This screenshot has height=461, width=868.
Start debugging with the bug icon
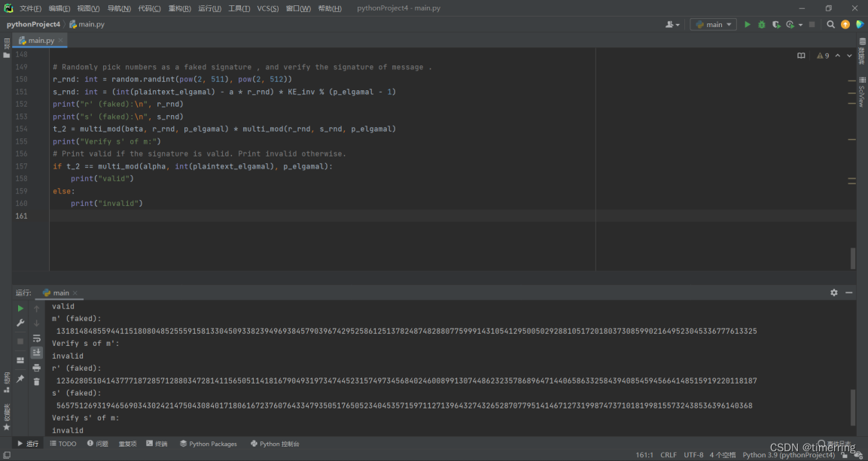(x=761, y=24)
